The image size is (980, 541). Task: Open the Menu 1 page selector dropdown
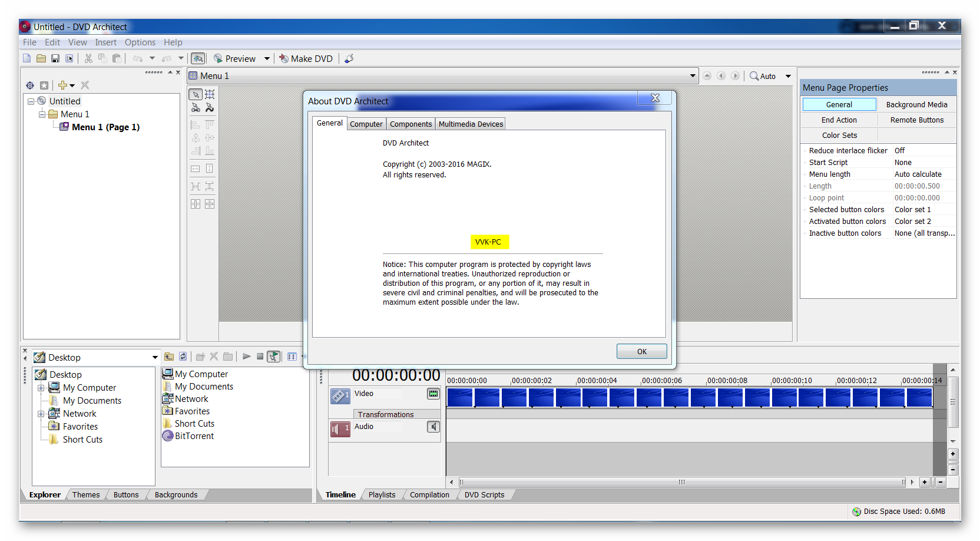(x=693, y=76)
